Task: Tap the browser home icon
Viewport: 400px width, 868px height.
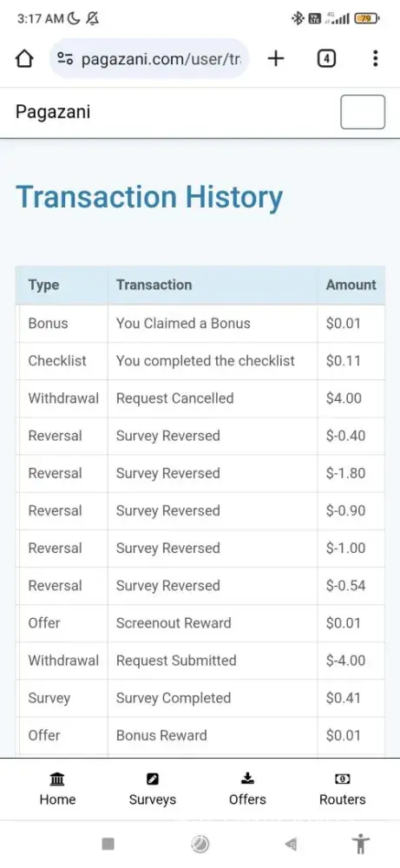Action: click(23, 59)
